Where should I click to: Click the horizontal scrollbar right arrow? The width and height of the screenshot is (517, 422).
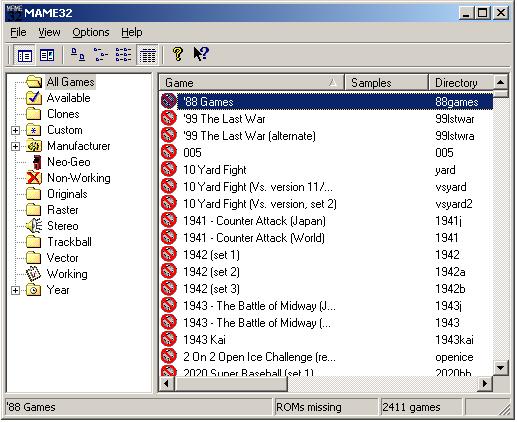tap(485, 384)
